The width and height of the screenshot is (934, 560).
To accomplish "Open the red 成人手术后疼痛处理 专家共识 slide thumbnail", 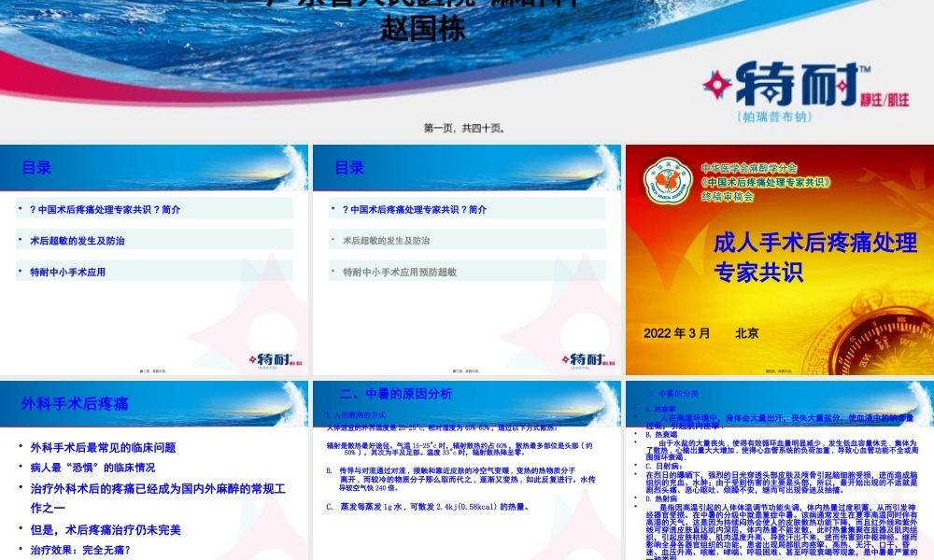I will (780, 259).
